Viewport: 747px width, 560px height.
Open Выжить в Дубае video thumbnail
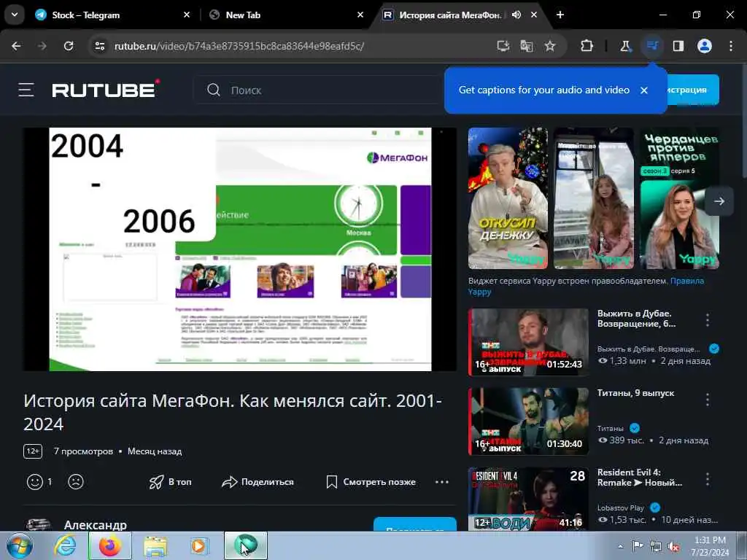pyautogui.click(x=528, y=342)
